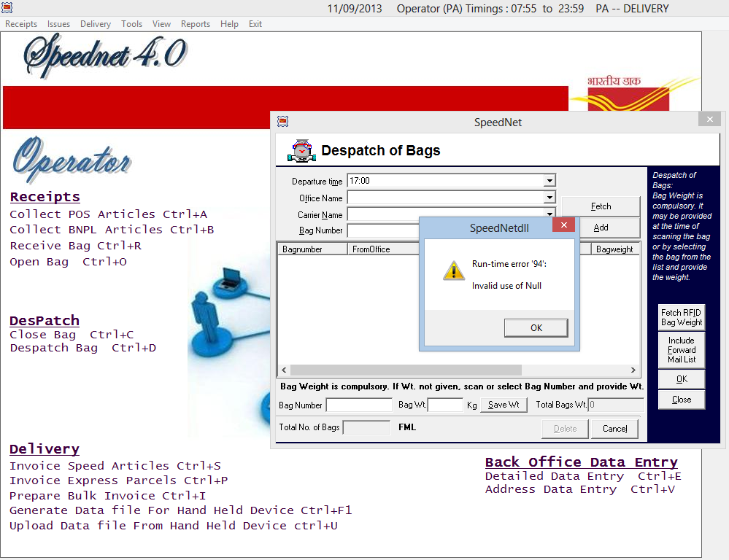Click the Total Bags Wt. field
Viewport: 729px width, 560px height.
pos(616,405)
